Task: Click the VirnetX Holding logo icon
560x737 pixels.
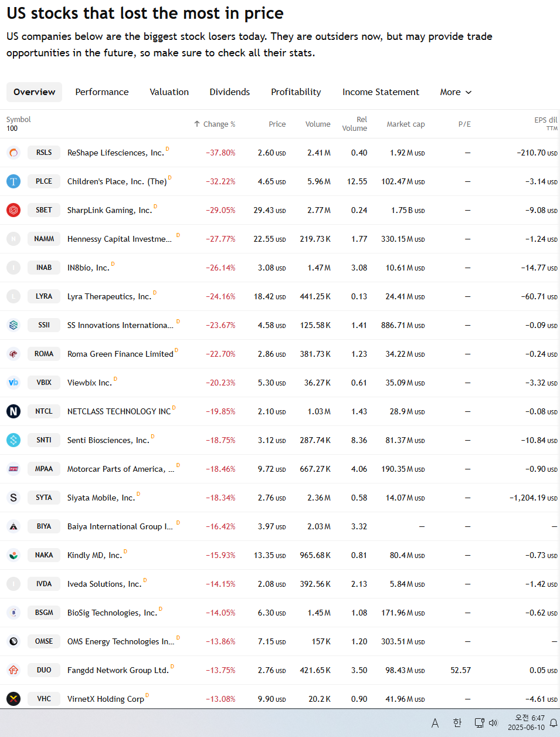Action: (13, 699)
